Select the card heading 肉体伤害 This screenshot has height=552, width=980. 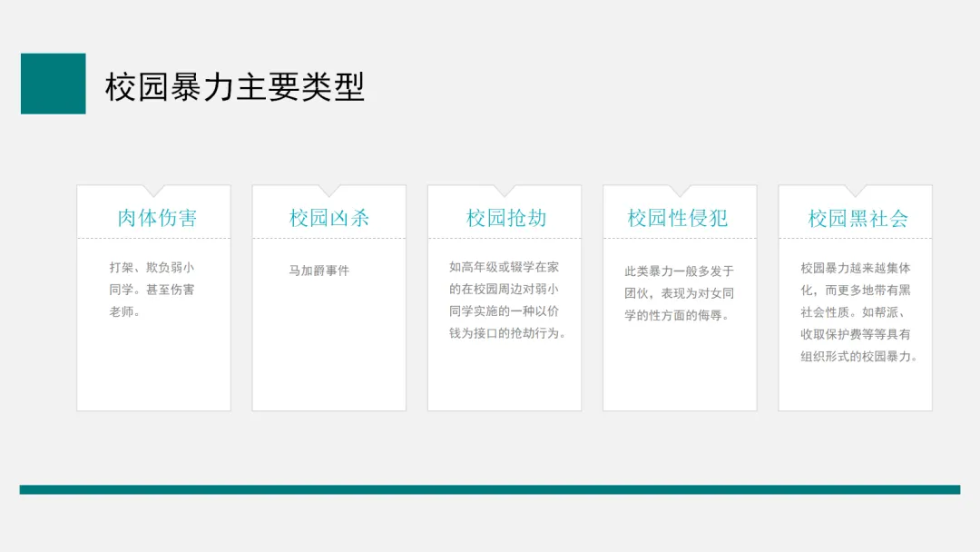point(158,218)
